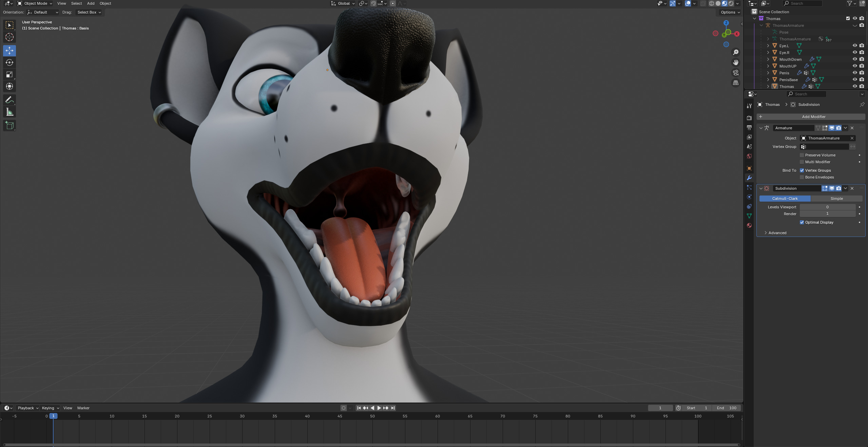Open the Output properties tab

point(749,128)
